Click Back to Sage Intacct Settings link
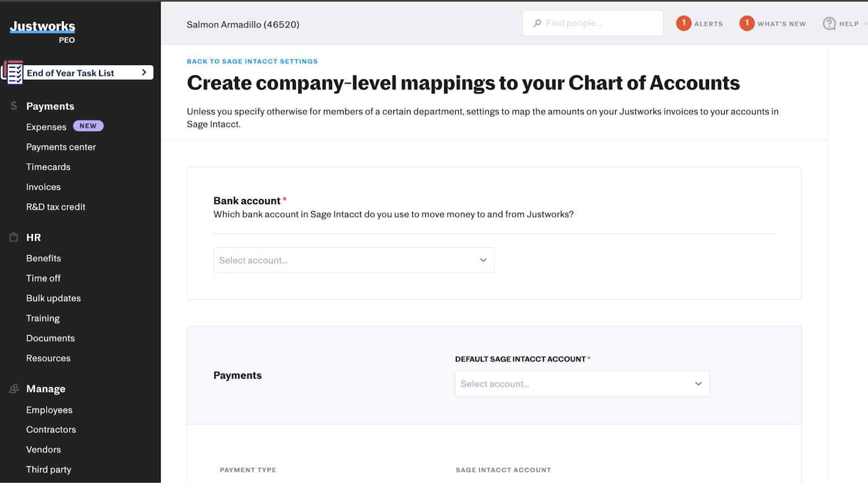868x483 pixels. tap(252, 61)
